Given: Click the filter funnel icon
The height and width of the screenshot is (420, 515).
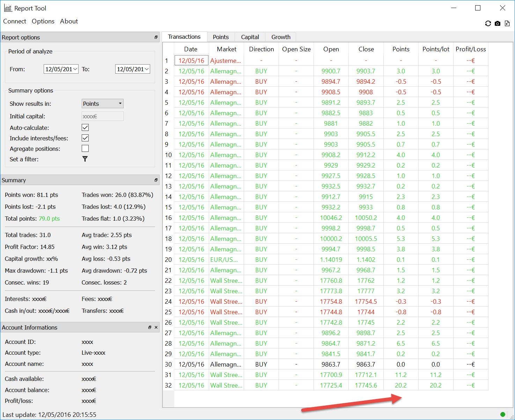Looking at the screenshot, I should click(x=85, y=159).
